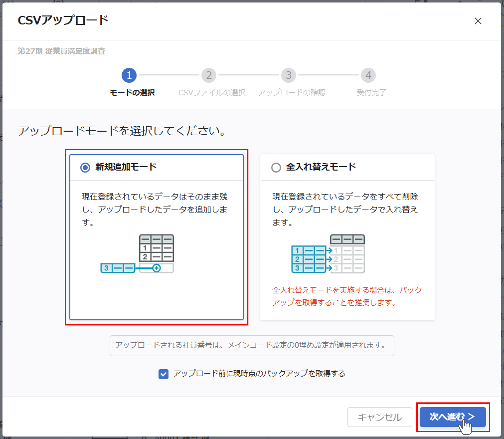Click the キャンセル button
The image size is (504, 439).
(380, 417)
